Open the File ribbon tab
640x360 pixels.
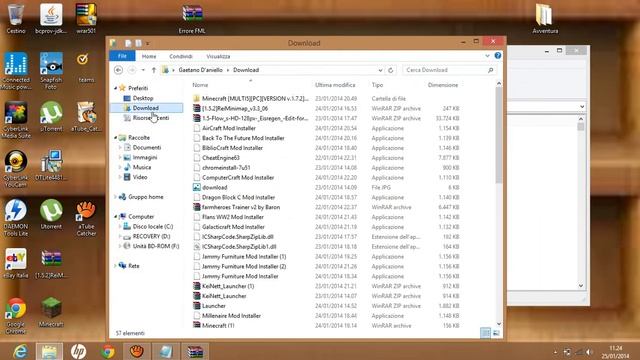tap(122, 56)
